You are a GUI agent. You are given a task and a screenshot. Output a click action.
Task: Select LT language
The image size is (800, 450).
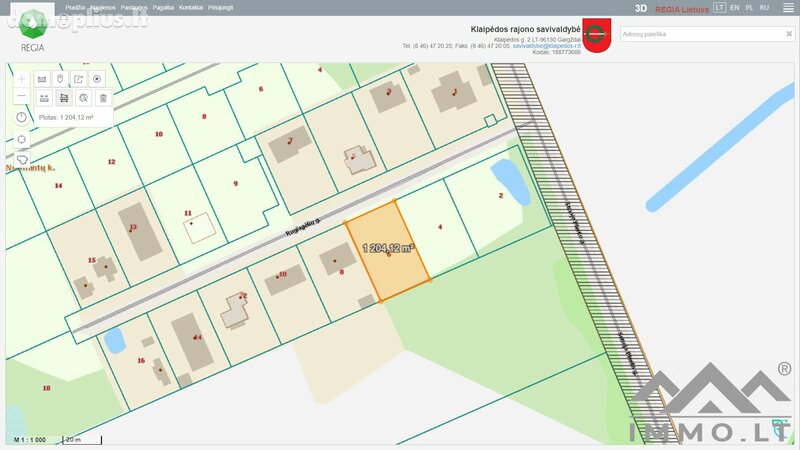[x=719, y=8]
